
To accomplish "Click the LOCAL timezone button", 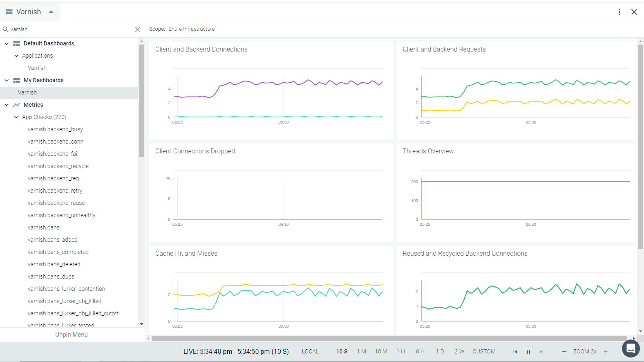I will click(311, 352).
